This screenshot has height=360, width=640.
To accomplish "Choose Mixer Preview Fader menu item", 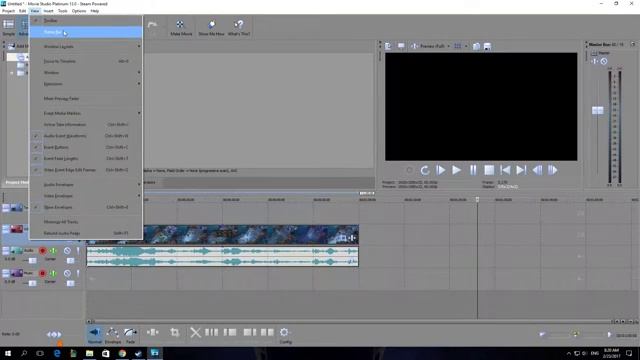I will (87, 99).
